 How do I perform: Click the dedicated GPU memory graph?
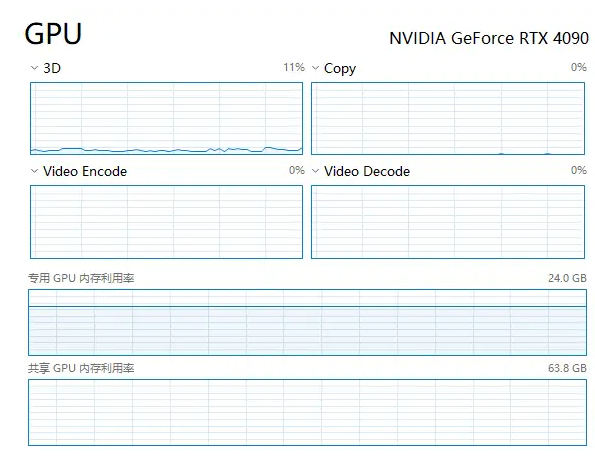[307, 322]
